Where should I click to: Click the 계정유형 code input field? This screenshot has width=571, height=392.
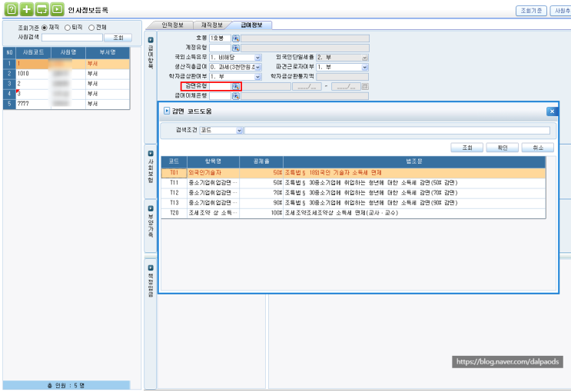click(x=220, y=48)
